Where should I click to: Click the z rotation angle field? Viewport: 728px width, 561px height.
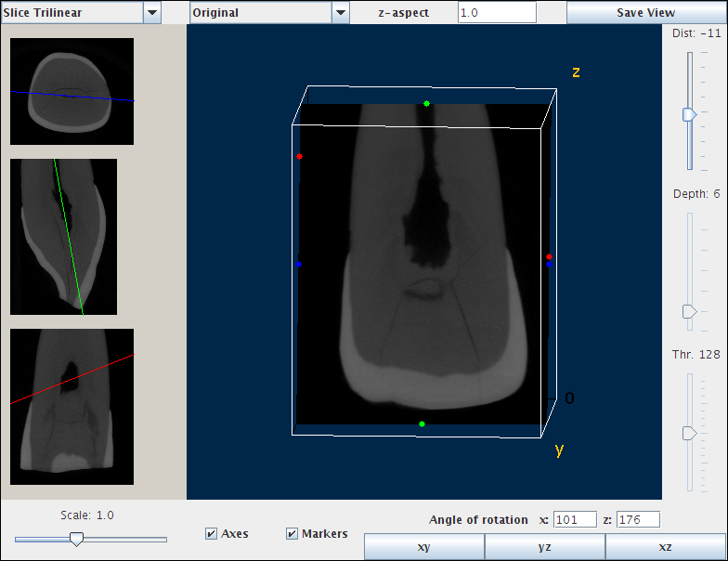pyautogui.click(x=637, y=520)
